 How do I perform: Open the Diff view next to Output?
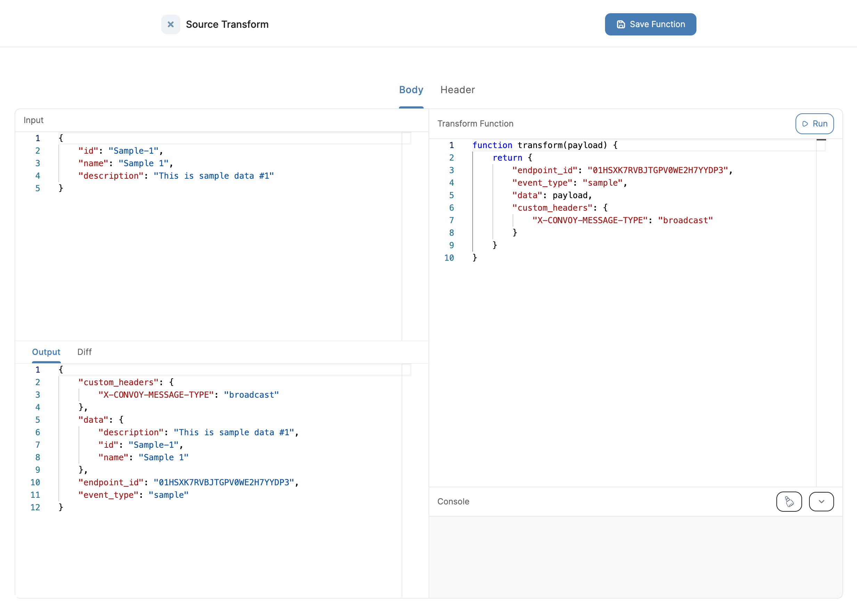pyautogui.click(x=84, y=352)
